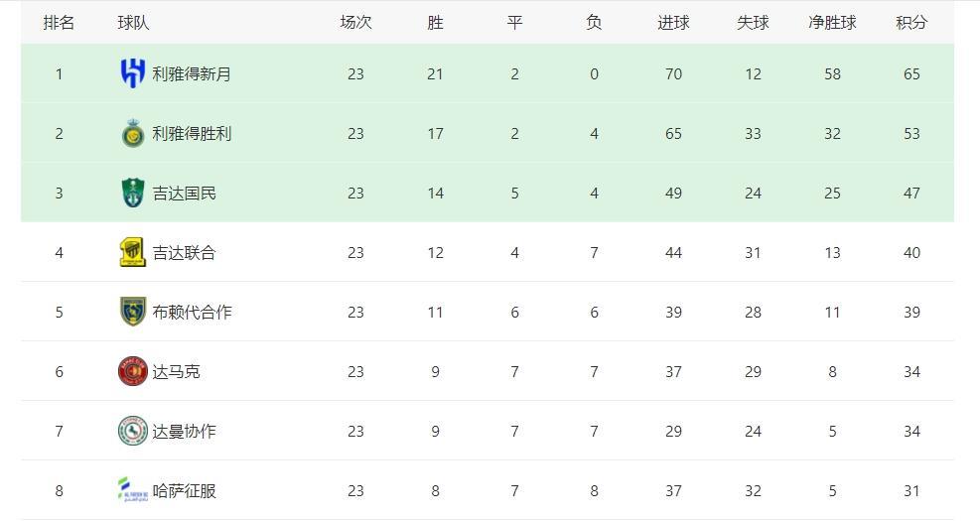Click the 净胜球 column header
Screen dimensions: 980x521
click(x=832, y=22)
